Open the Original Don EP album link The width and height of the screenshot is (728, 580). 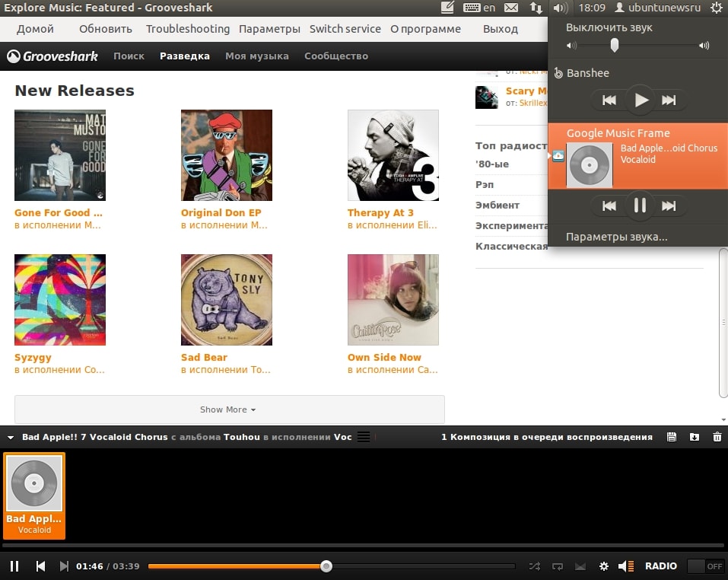tap(221, 212)
